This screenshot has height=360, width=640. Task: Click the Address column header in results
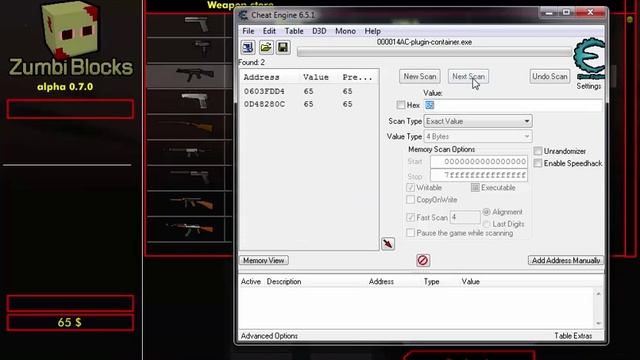coord(261,77)
